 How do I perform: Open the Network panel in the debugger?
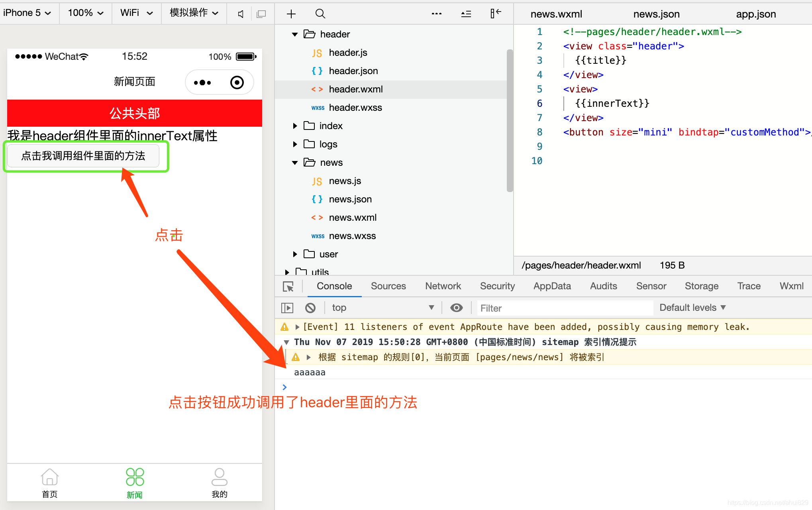tap(443, 286)
